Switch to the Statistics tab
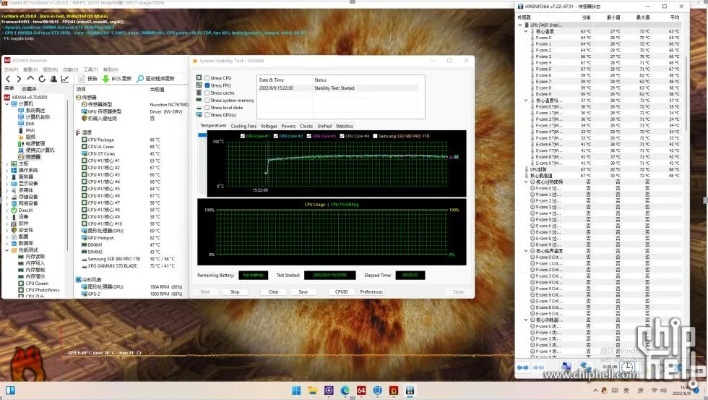Viewport: 708px width, 400px height. coord(344,126)
